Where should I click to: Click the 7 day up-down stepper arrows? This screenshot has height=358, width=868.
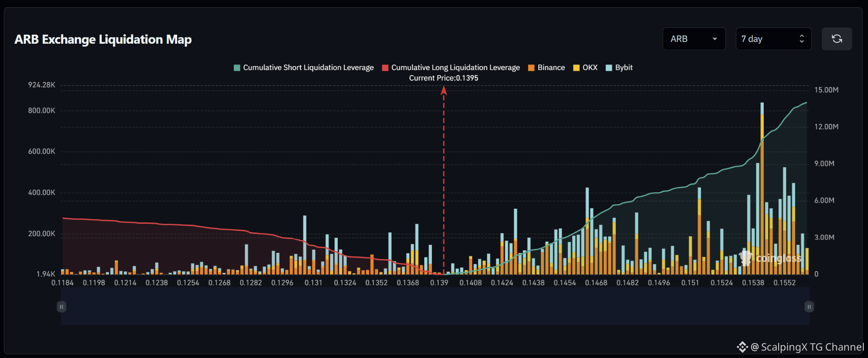801,39
